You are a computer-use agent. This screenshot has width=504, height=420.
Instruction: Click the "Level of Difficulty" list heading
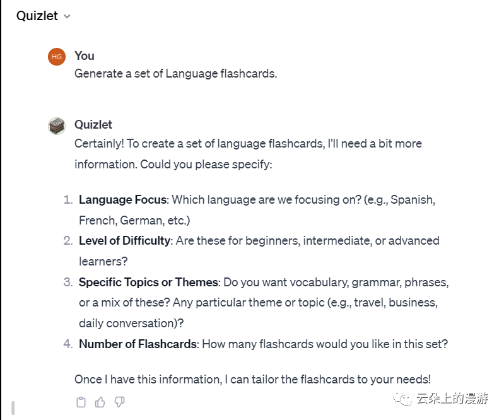[124, 240]
